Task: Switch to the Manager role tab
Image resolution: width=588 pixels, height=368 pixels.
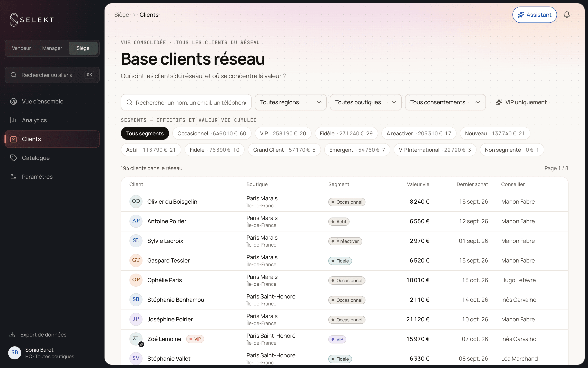Action: pos(52,48)
